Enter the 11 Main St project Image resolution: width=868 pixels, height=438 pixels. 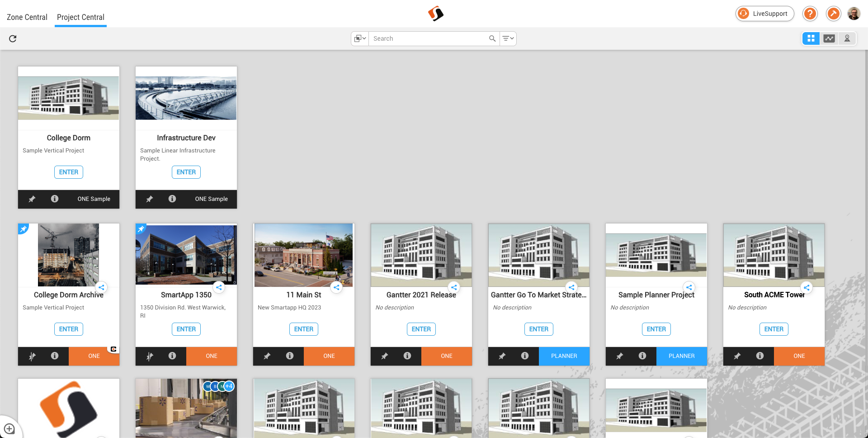[304, 329]
